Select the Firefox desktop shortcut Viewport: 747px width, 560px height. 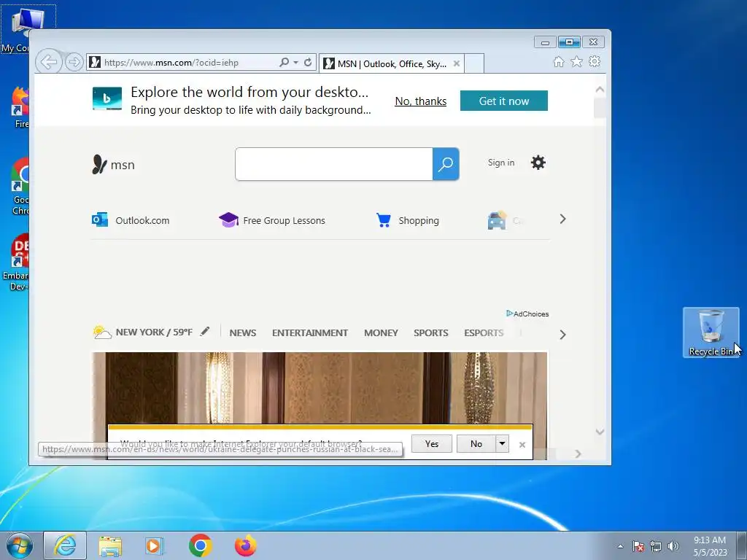point(19,108)
